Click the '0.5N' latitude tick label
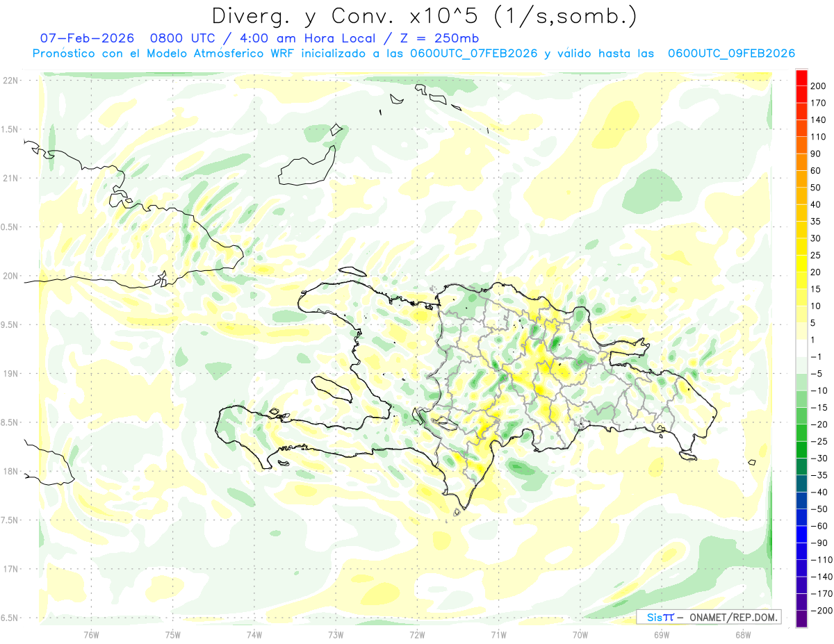This screenshot has width=834, height=644. [x=10, y=227]
